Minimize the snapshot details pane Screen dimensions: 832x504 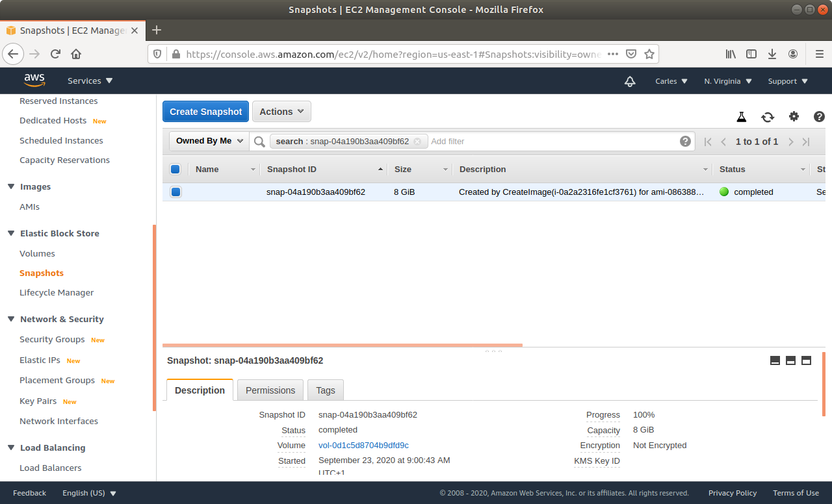click(x=775, y=360)
